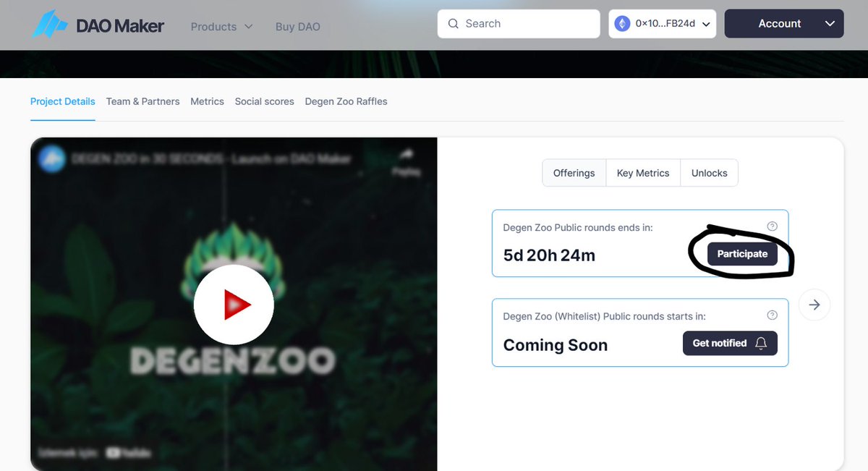Play the Degen Zoo video

coord(234,305)
